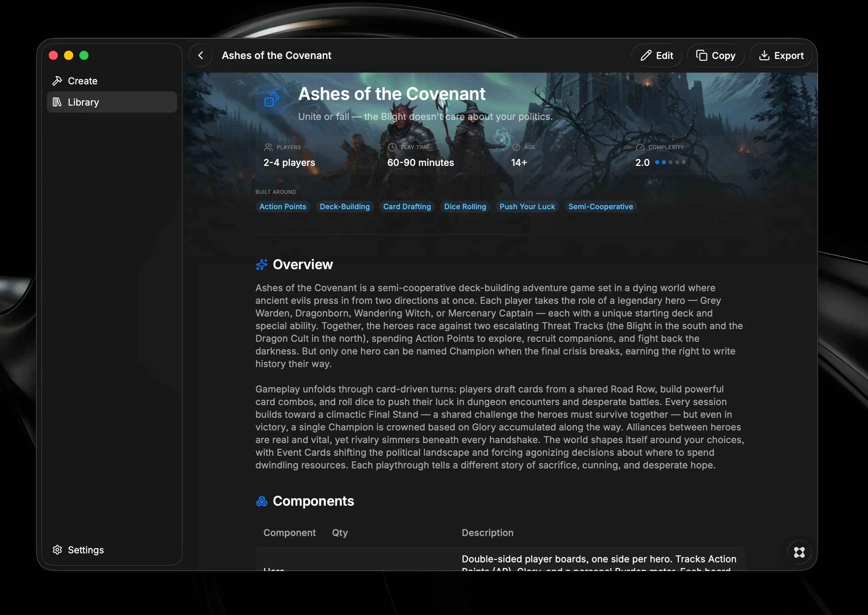This screenshot has height=615, width=868.
Task: Click the toolbar title 'Ashes of the Covenant'
Action: tap(277, 56)
